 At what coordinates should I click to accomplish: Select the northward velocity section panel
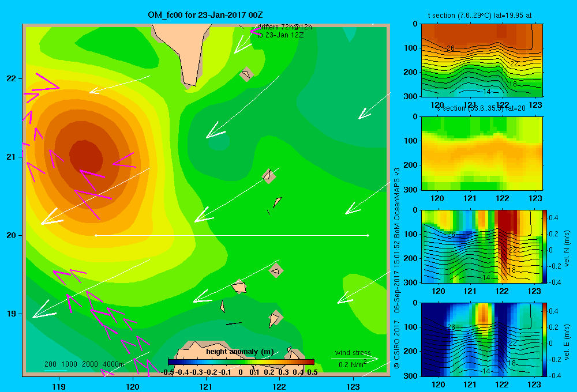tap(482, 246)
